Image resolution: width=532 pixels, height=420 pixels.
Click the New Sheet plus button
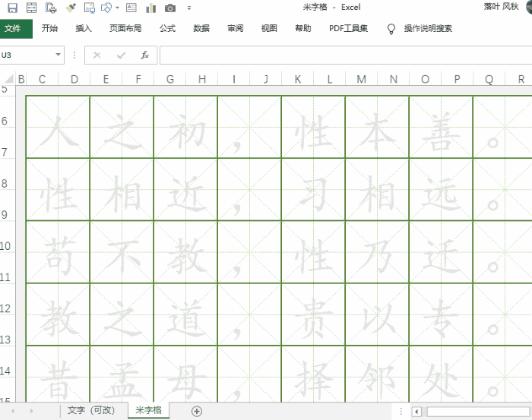click(197, 411)
